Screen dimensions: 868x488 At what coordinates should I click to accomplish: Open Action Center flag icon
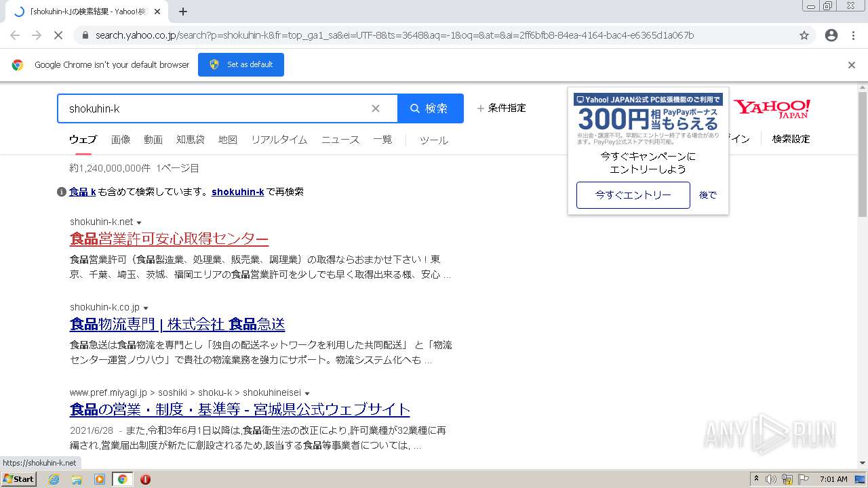pyautogui.click(x=804, y=479)
